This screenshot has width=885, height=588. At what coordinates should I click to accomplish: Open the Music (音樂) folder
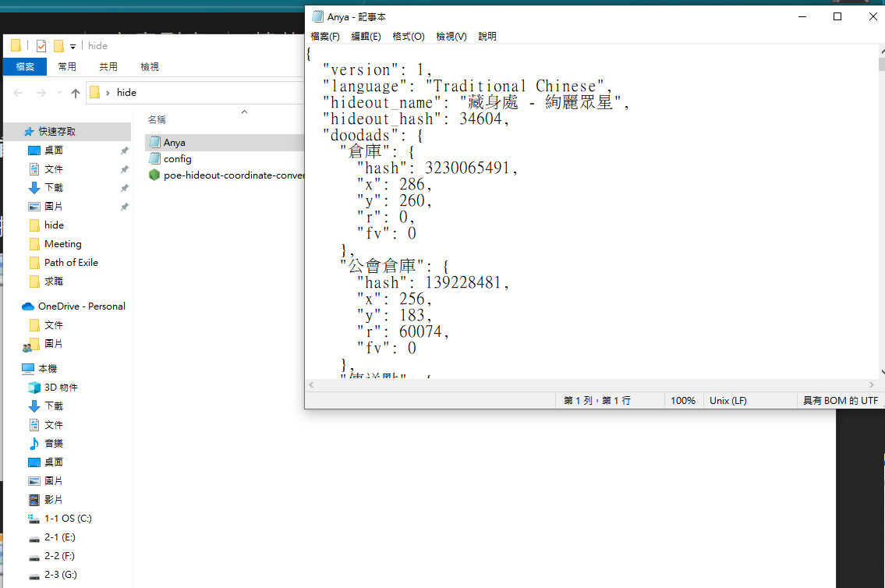[x=54, y=443]
